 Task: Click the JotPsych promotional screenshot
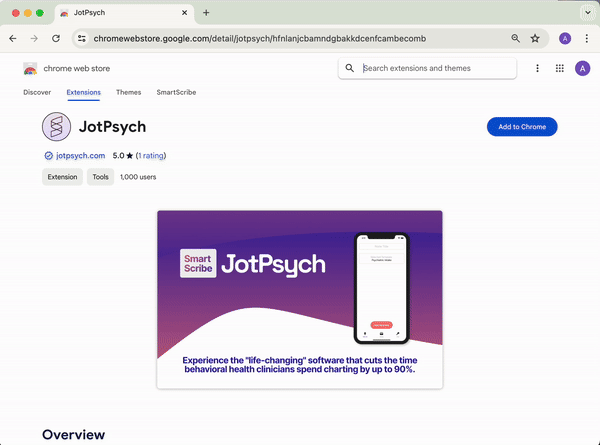point(300,300)
